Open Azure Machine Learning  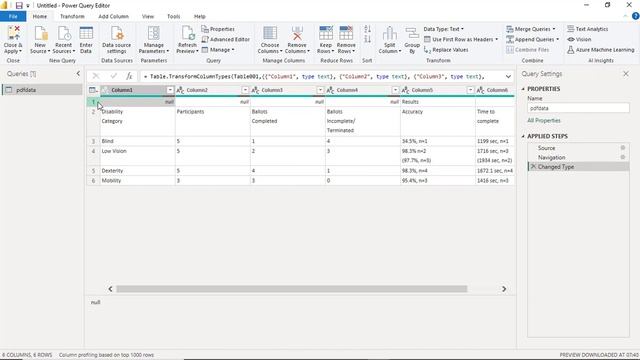tap(600, 50)
